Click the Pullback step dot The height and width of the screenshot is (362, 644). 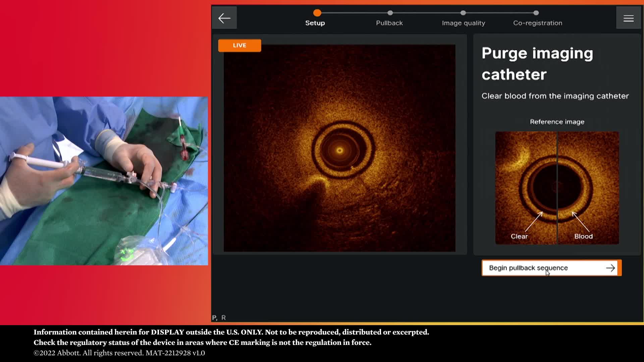(x=390, y=13)
